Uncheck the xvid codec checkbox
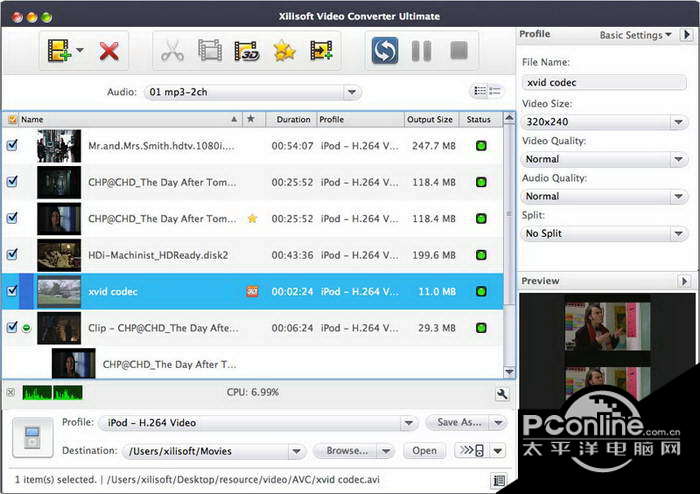 [12, 291]
